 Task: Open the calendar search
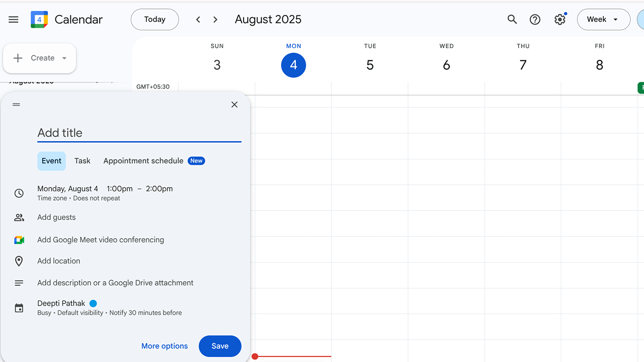point(512,19)
